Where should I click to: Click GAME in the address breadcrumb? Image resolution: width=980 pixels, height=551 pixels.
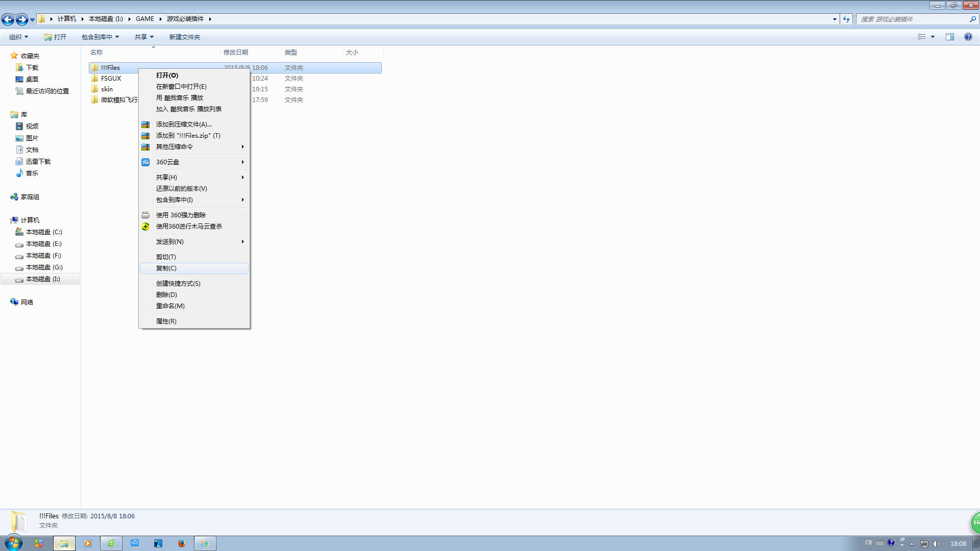(144, 19)
